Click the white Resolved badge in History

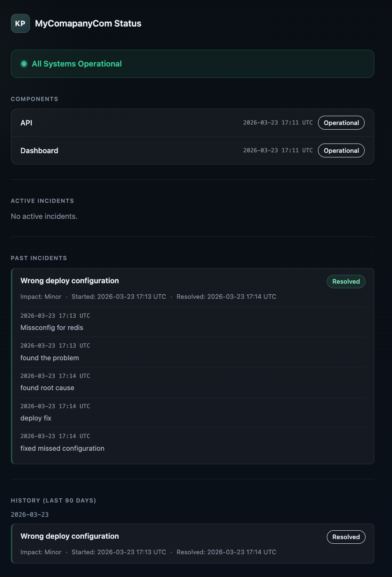[346, 537]
